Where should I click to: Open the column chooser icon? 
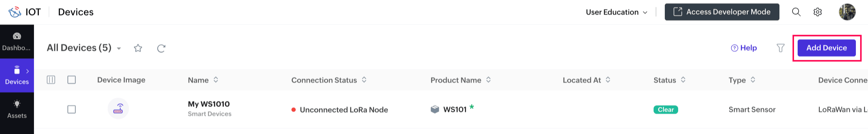51,80
